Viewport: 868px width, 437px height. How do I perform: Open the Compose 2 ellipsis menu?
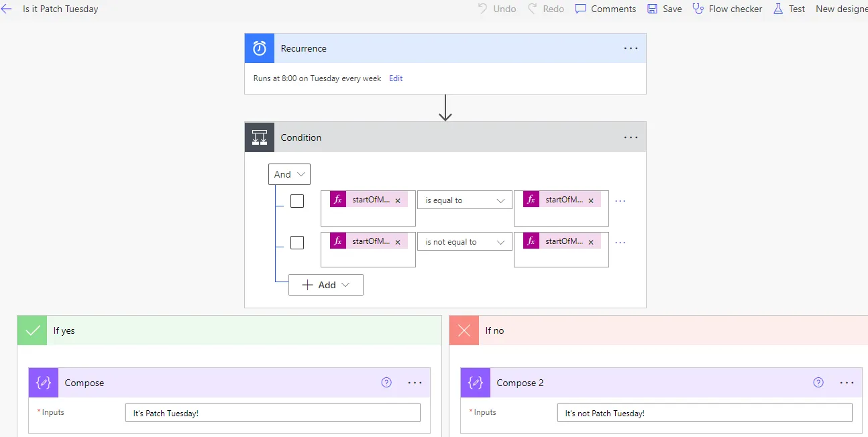tap(847, 383)
